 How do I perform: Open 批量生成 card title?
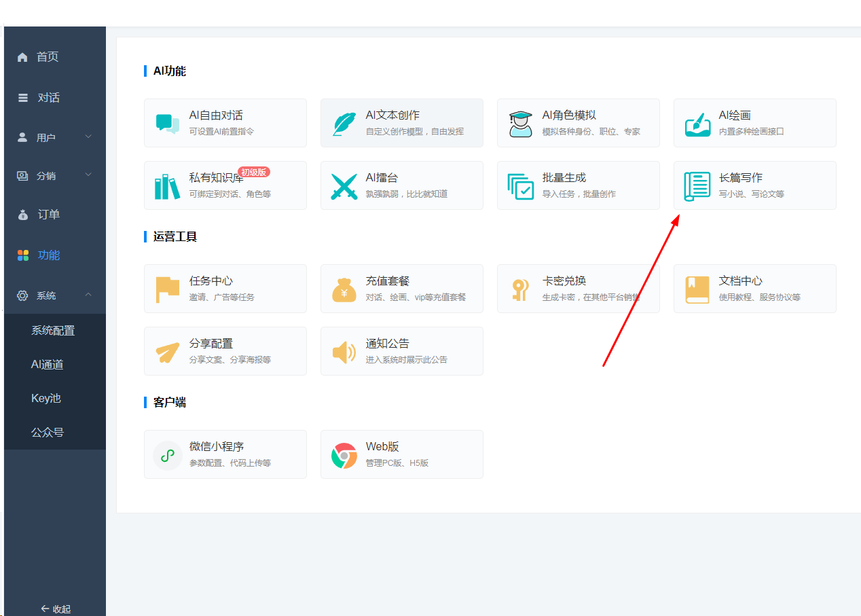[564, 178]
